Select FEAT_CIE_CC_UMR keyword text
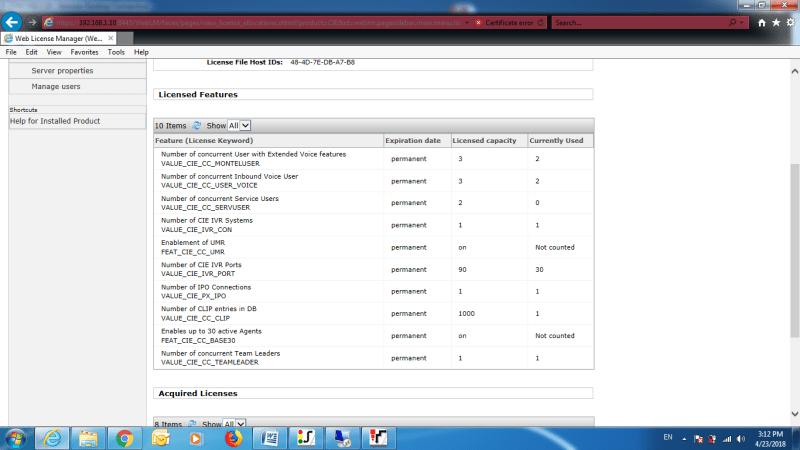The image size is (800, 450). (193, 252)
